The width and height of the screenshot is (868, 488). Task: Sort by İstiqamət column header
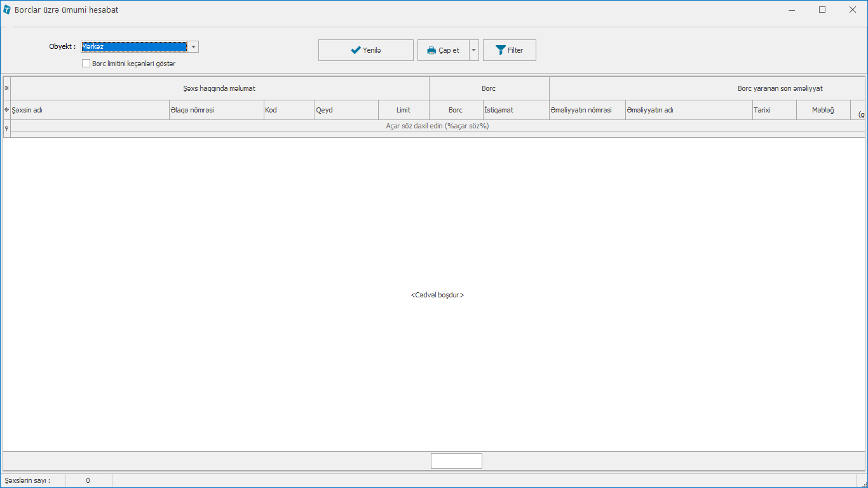(515, 110)
